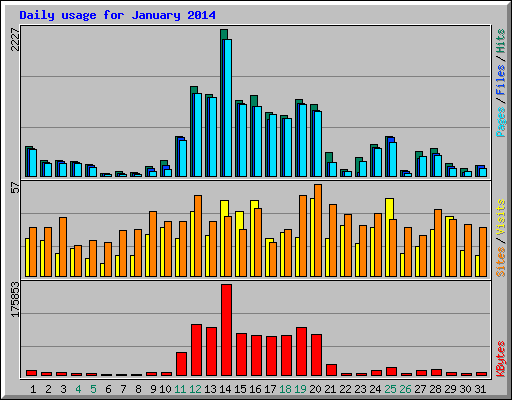Click day 29 on the date axis
Screen dimensions: 512x400
(x=451, y=389)
